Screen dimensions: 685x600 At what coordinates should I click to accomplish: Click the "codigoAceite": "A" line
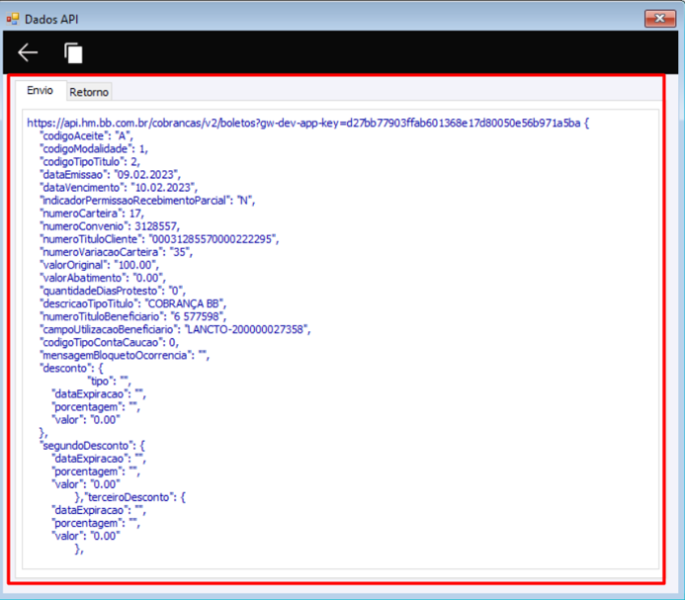(86, 136)
